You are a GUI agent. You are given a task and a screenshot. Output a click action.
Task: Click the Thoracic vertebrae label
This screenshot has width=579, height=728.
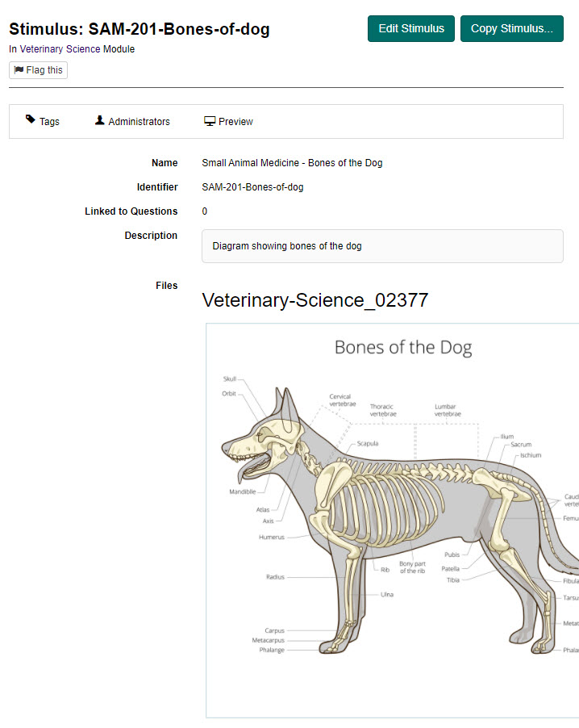point(383,410)
